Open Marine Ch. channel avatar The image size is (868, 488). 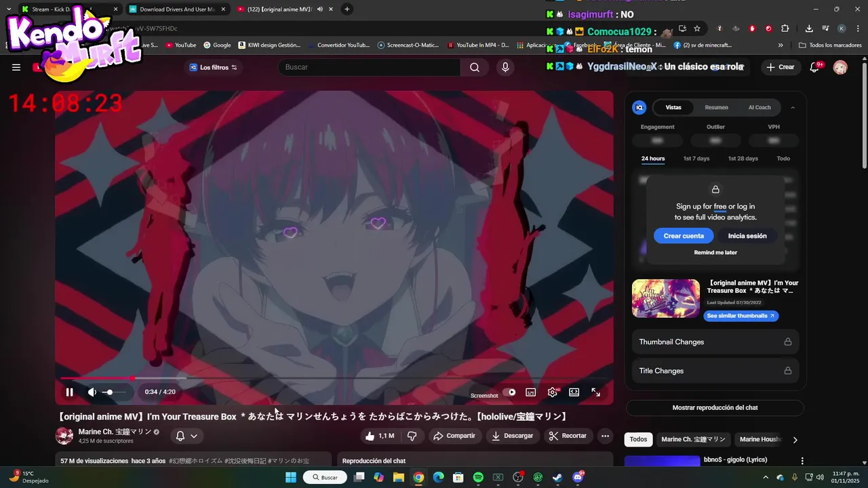(64, 436)
